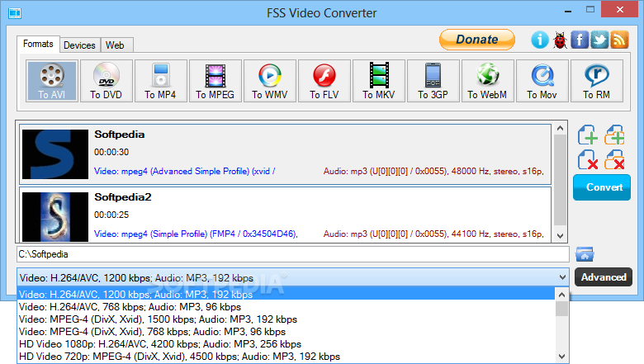Select HD Video 720p MPEG-4 profile
Screen dimensions: 644x364
point(286,357)
